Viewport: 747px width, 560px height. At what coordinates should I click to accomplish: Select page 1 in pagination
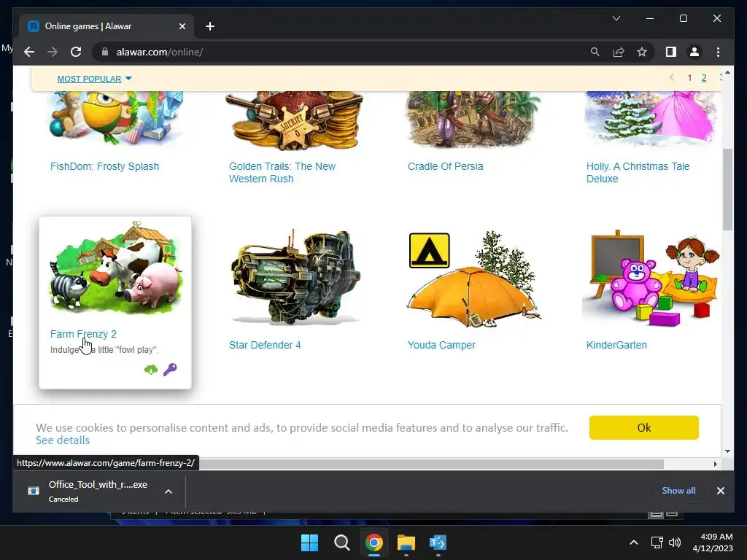[x=689, y=78]
